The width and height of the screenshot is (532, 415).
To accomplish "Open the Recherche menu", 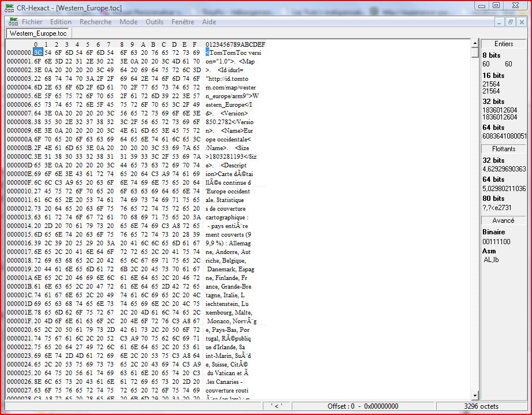I will (96, 22).
